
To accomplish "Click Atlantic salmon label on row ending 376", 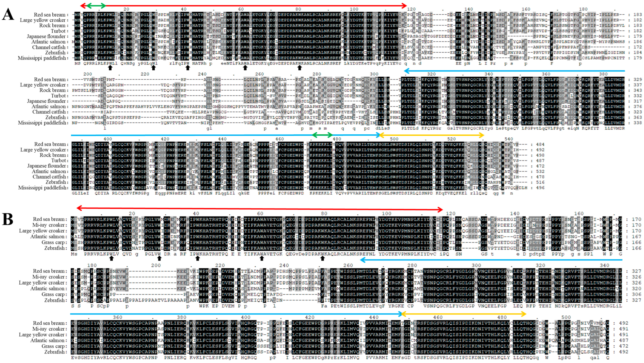I will click(x=49, y=107).
